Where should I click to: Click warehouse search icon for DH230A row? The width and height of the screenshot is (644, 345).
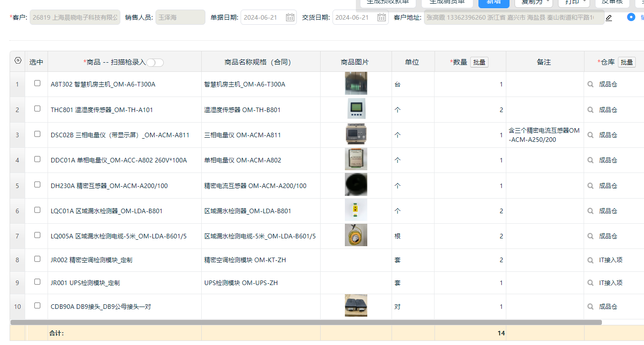[x=590, y=186]
